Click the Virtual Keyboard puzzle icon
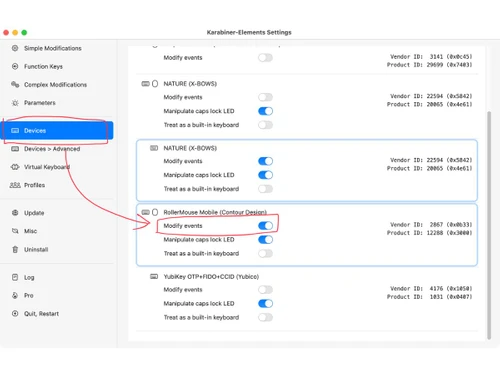 pos(15,167)
